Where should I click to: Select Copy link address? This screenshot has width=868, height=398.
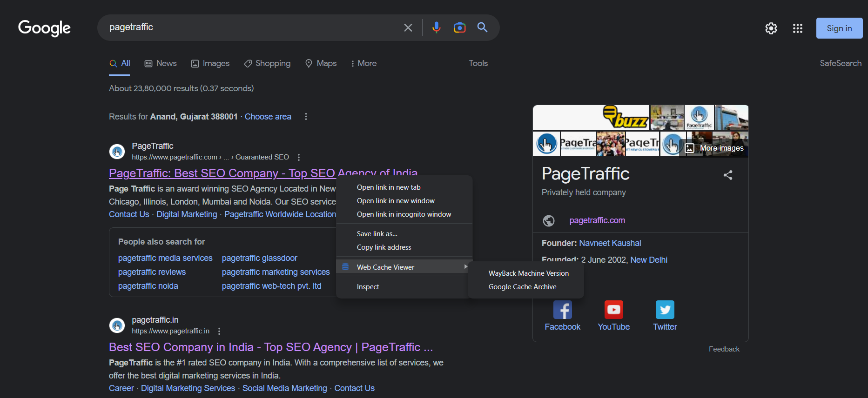tap(404, 247)
